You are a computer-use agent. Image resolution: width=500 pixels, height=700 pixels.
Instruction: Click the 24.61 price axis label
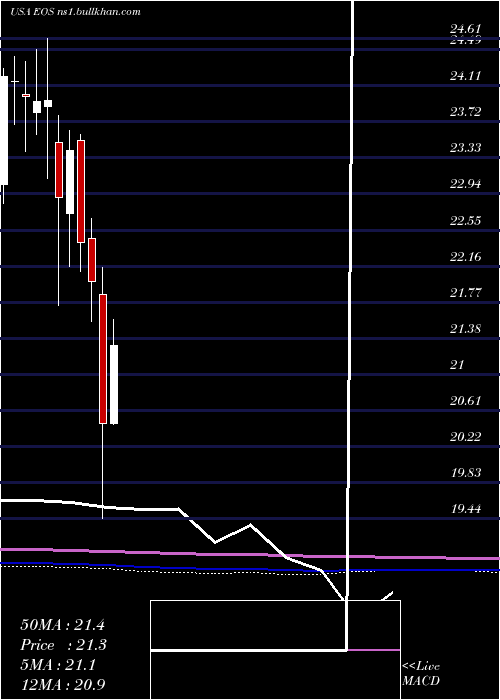click(x=465, y=30)
